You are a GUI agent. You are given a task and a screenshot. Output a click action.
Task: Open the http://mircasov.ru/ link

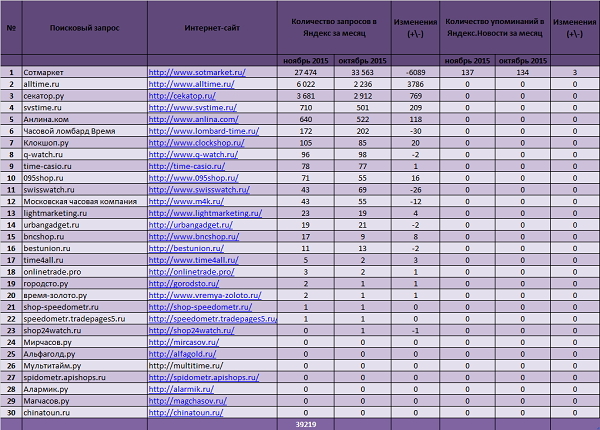pos(184,342)
